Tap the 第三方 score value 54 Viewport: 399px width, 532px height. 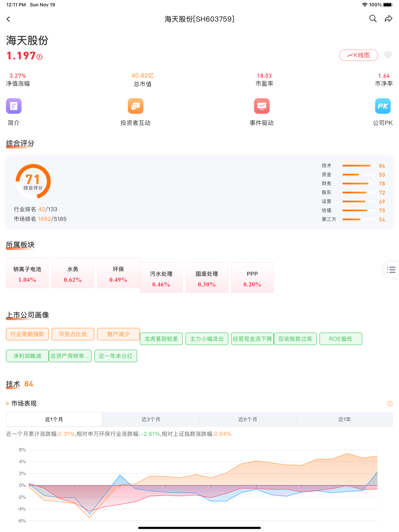click(x=382, y=219)
